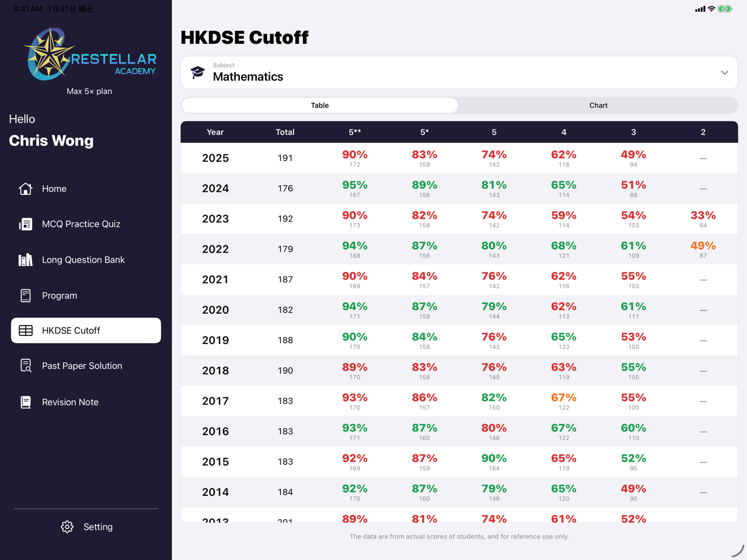Click the HKDSE Cutoff table icon
This screenshot has width=747, height=560.
coord(26,330)
